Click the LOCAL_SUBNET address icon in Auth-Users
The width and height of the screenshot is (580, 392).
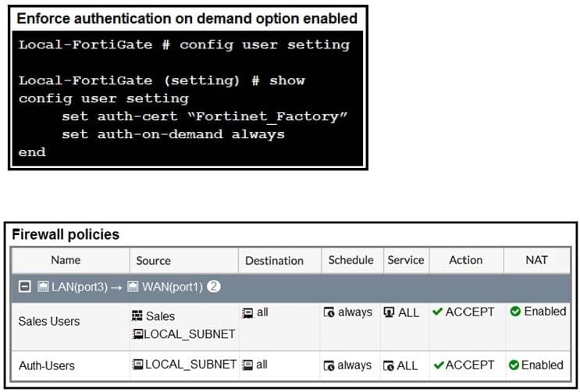point(138,364)
